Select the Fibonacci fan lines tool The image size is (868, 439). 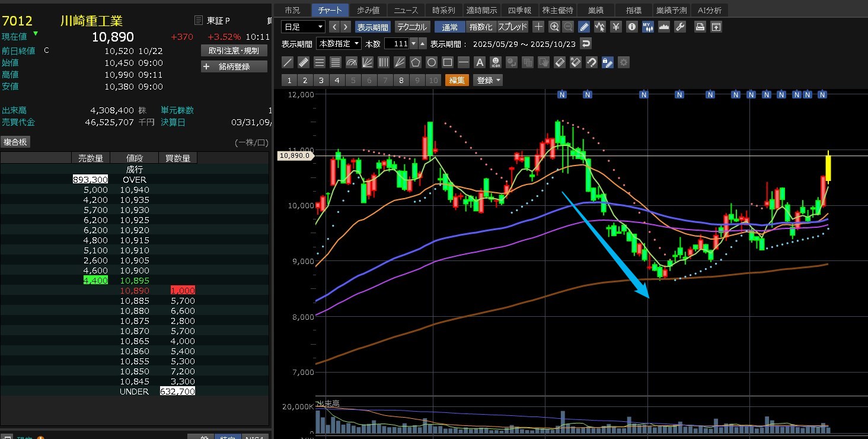tap(368, 62)
